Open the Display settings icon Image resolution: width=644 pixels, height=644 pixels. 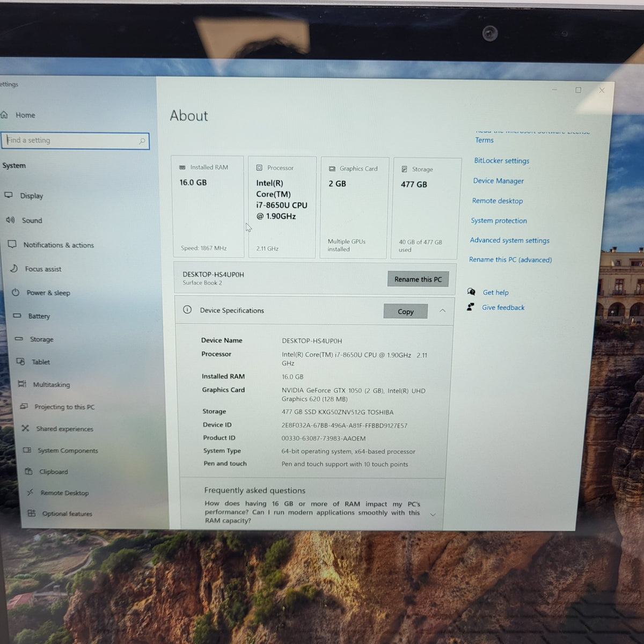[x=9, y=195]
